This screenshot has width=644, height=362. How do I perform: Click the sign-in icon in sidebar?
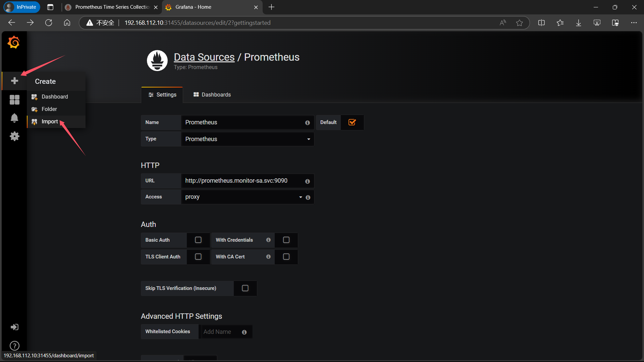click(x=14, y=327)
